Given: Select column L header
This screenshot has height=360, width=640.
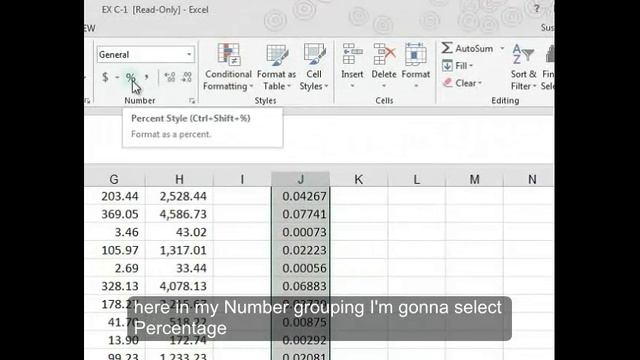Looking at the screenshot, I should [416, 179].
